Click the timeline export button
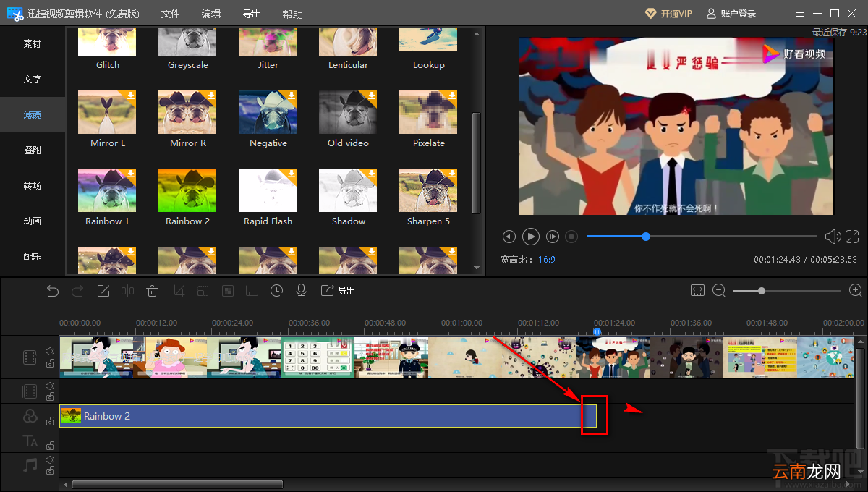 [x=338, y=291]
